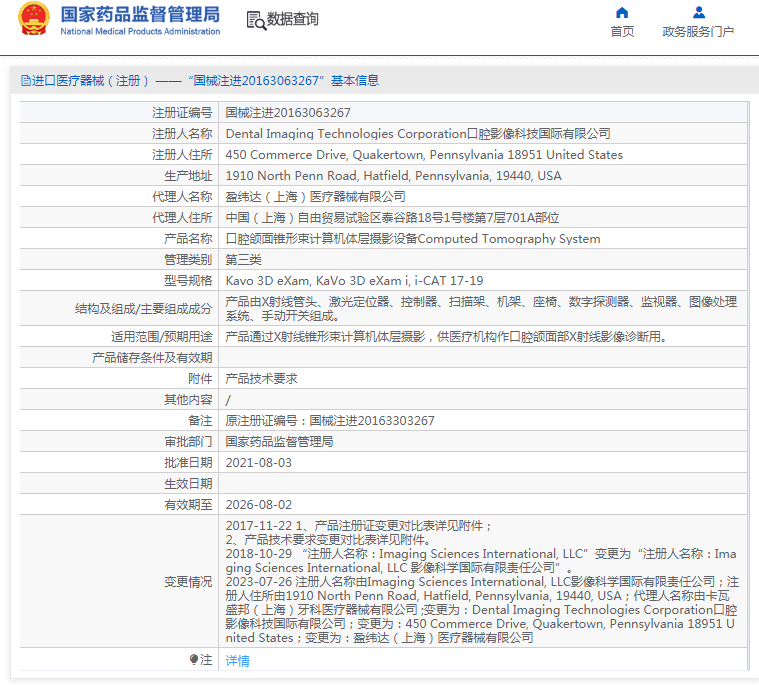Select agent address 泰谷路18号1号楼第7层701A部位

point(393,218)
